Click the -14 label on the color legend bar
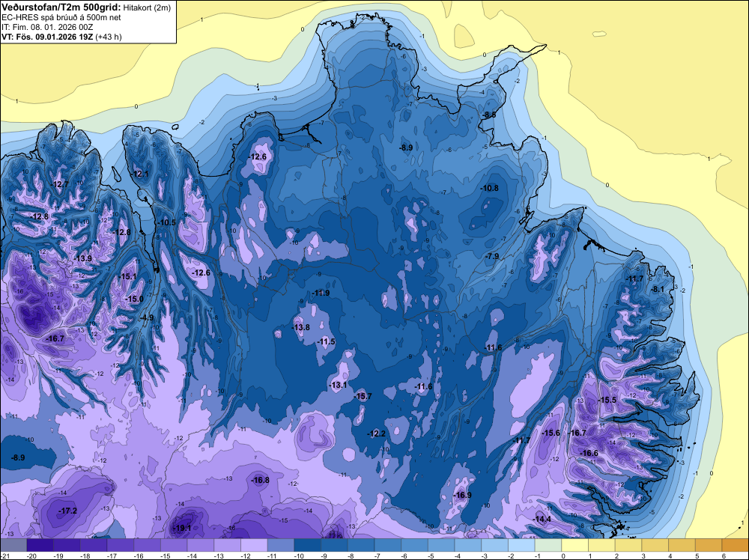 click(x=192, y=556)
